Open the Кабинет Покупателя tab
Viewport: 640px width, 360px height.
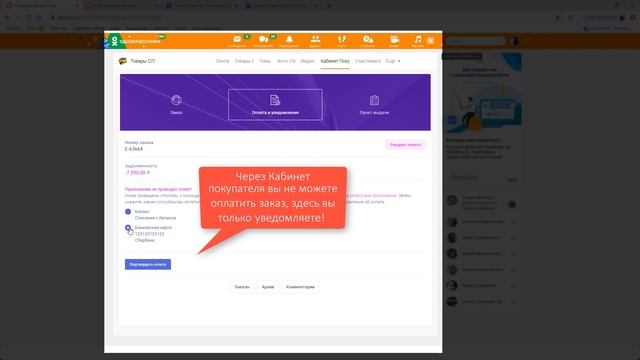pos(335,61)
